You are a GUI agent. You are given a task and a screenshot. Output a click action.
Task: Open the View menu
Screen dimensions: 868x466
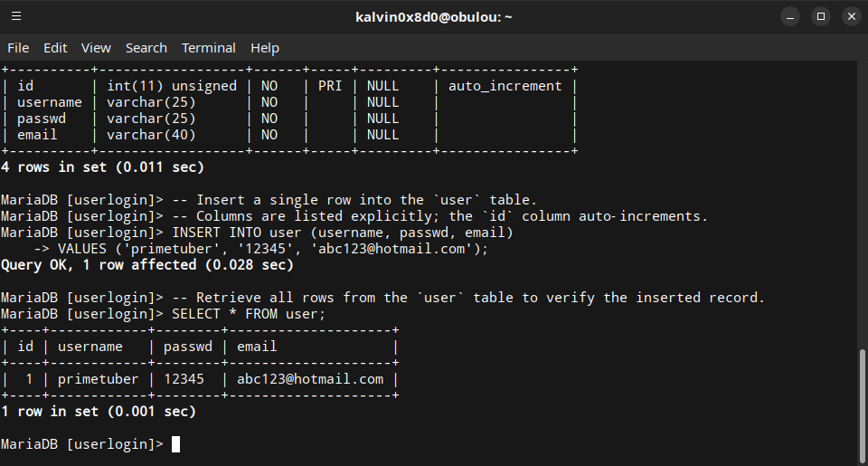pos(96,48)
